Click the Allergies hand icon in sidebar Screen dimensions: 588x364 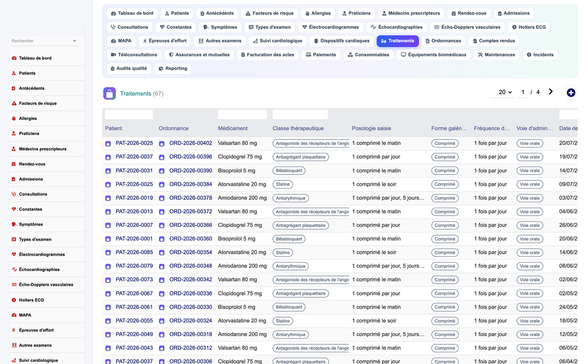click(x=14, y=119)
